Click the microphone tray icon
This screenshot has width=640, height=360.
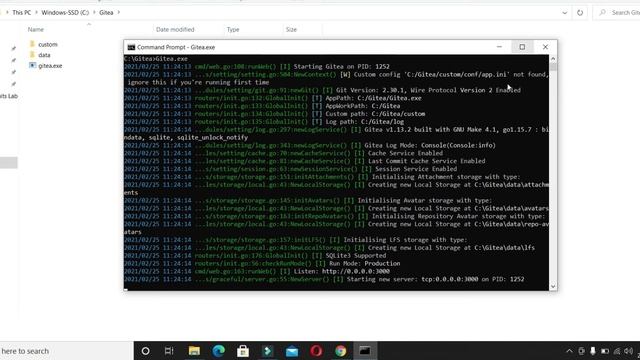coord(593,351)
